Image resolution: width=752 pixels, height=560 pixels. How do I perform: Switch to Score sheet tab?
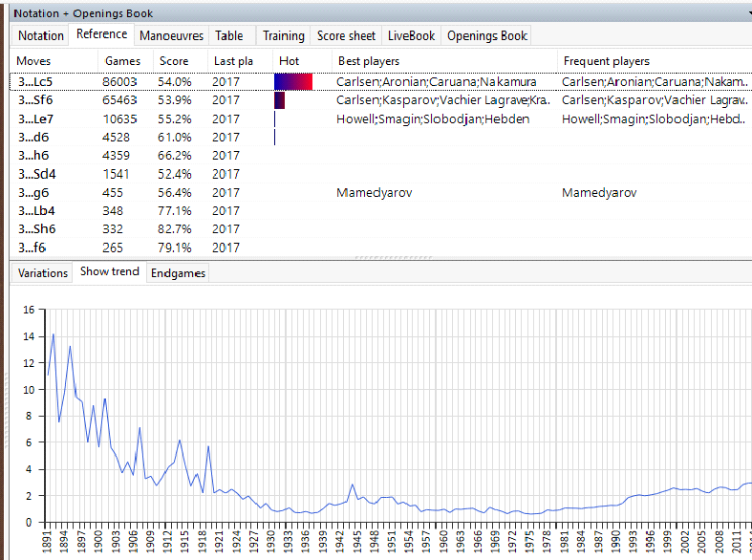pyautogui.click(x=346, y=35)
